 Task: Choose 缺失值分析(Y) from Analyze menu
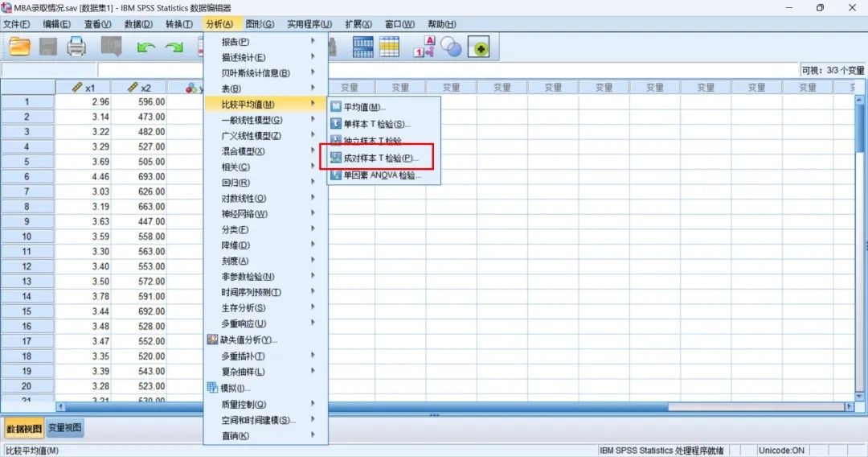point(248,340)
